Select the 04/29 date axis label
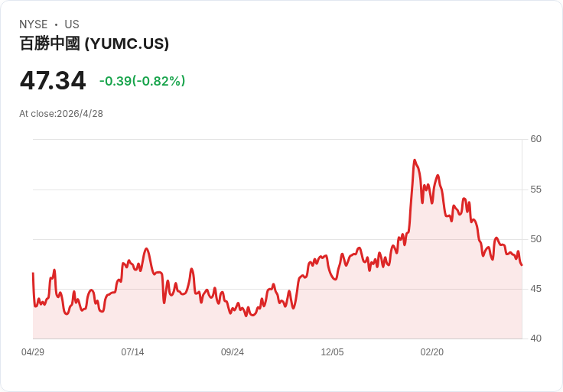This screenshot has width=563, height=392. [33, 352]
